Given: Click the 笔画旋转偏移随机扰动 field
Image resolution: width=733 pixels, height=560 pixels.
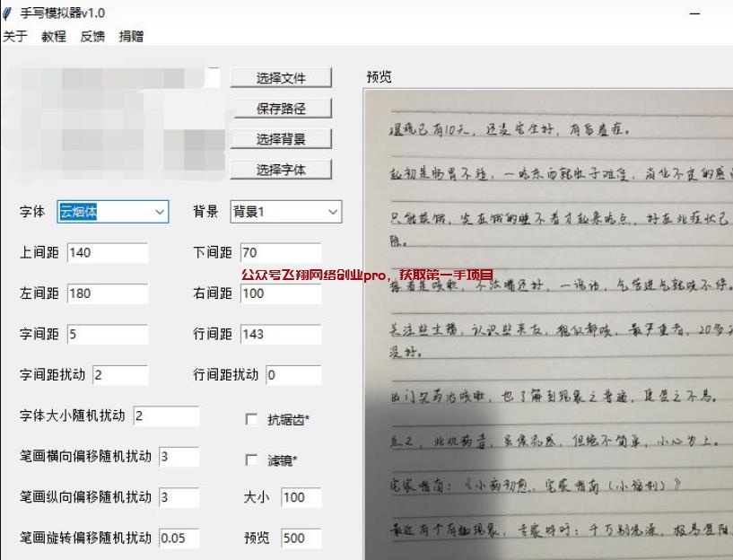Looking at the screenshot, I should (x=179, y=538).
